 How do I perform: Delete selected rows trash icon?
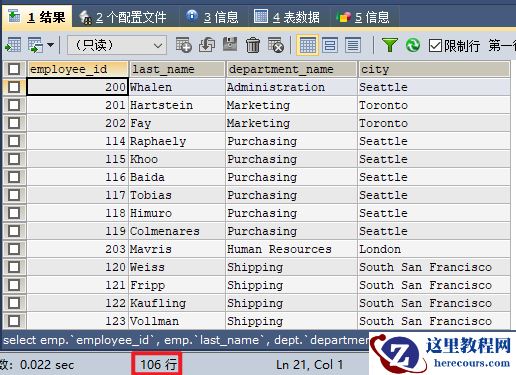(253, 45)
